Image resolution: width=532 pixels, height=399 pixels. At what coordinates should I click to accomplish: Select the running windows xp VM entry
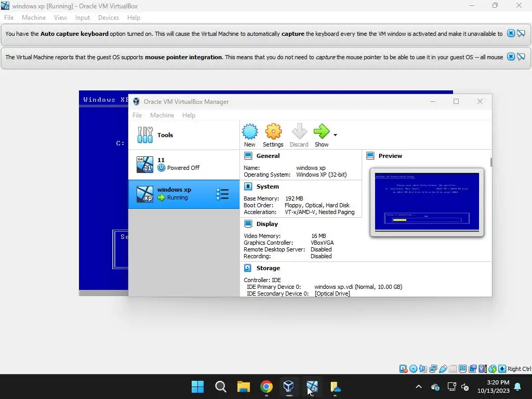tap(184, 194)
